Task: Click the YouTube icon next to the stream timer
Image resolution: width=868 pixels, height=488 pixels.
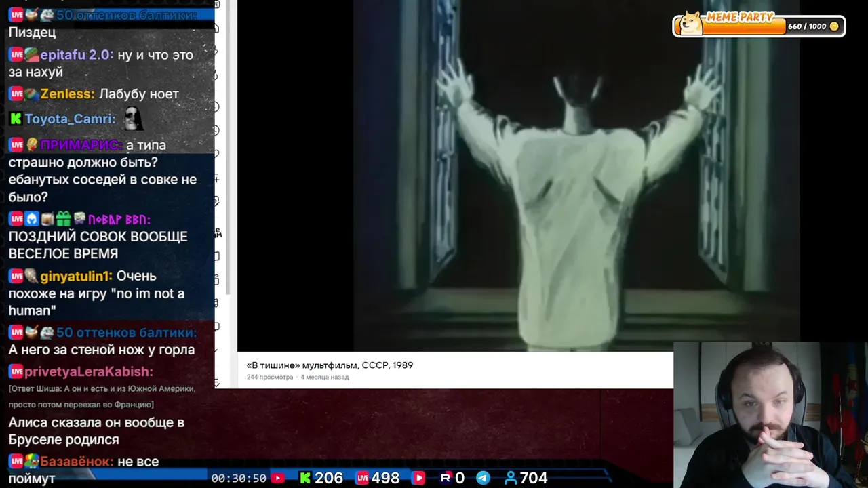Action: pyautogui.click(x=277, y=478)
